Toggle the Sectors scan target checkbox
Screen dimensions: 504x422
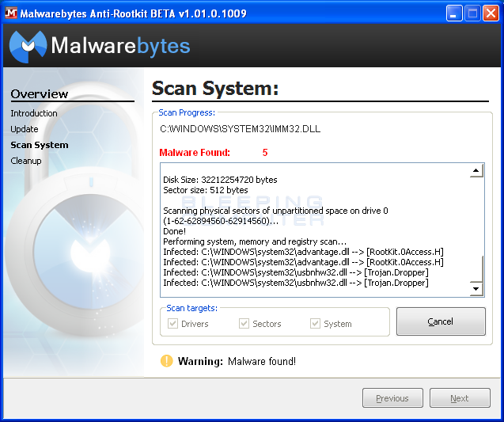(x=244, y=323)
